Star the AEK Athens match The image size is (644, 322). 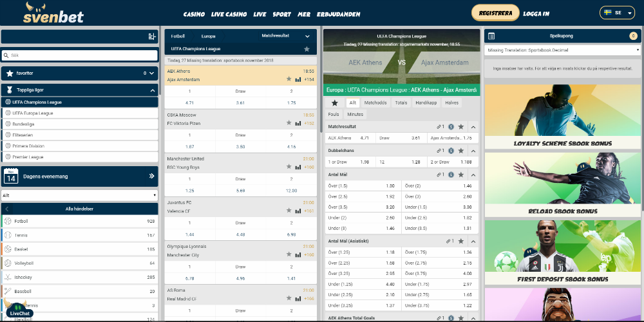(x=289, y=79)
